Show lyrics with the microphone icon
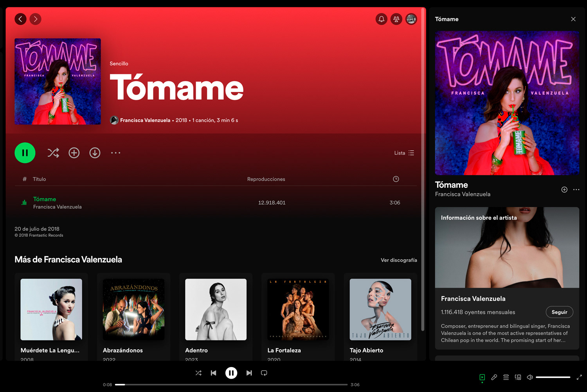Viewport: 587px width, 392px height. [494, 377]
